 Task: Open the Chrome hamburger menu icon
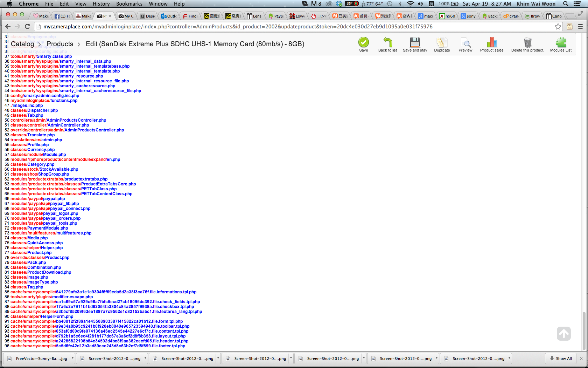[x=580, y=27]
